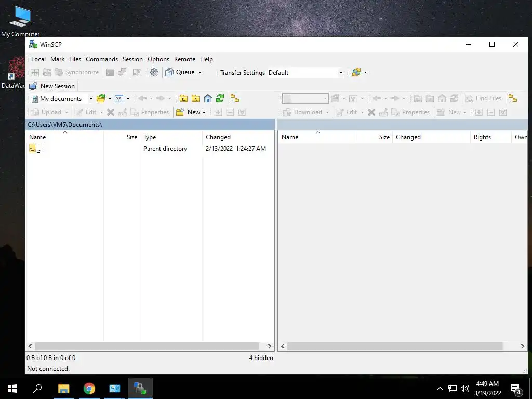Click the Keep remote directory up to date icon
The height and width of the screenshot is (399, 532).
(46, 72)
